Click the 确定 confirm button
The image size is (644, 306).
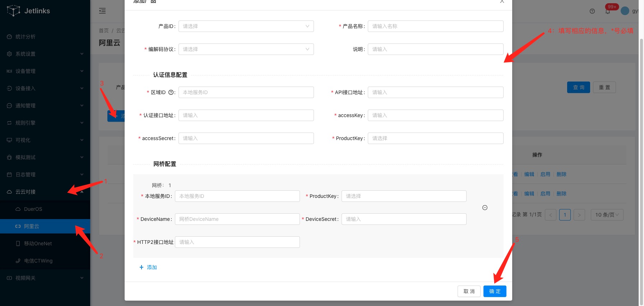point(495,291)
